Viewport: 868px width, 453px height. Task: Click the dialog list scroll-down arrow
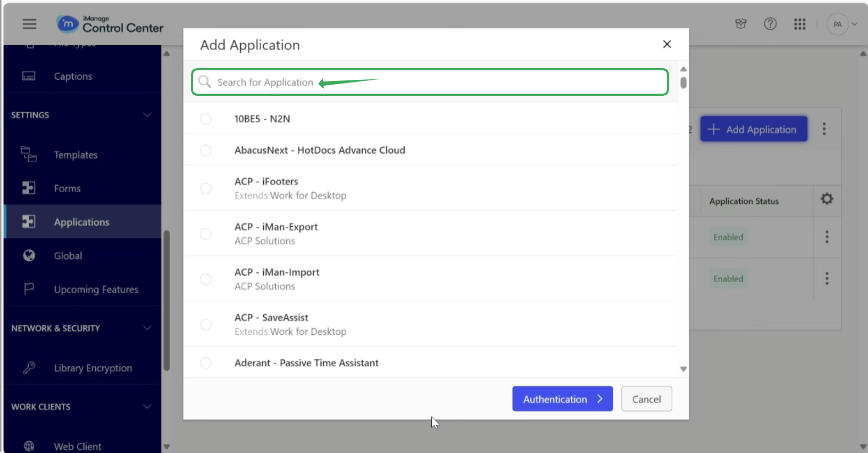(x=683, y=369)
